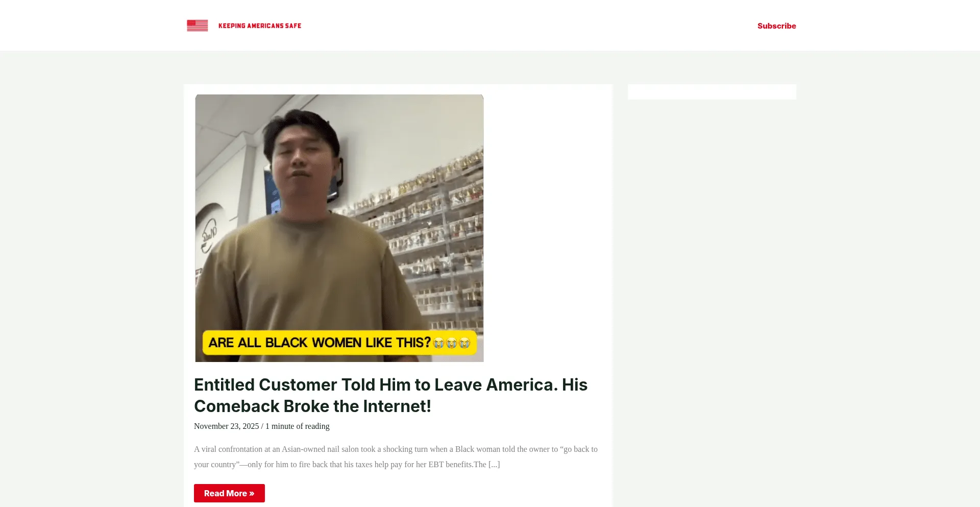The width and height of the screenshot is (980, 507).
Task: Open the Keeping Americans Safe site title
Action: (x=260, y=26)
